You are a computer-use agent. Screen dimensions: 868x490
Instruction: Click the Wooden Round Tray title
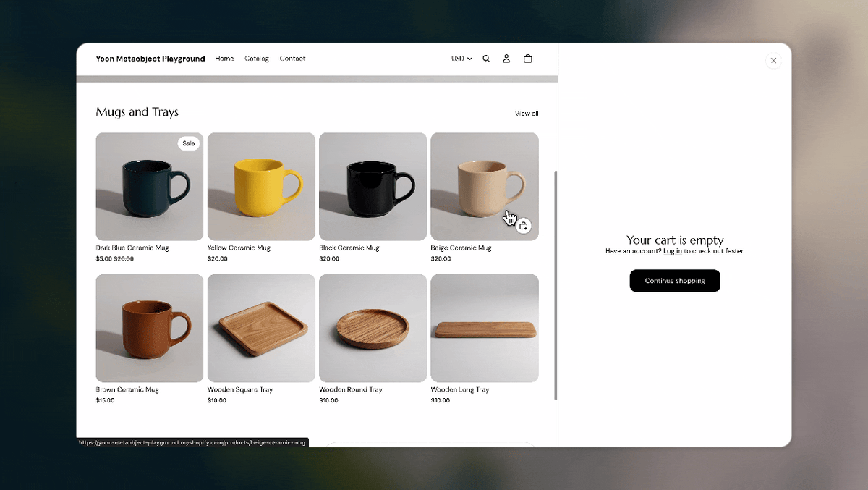(351, 390)
